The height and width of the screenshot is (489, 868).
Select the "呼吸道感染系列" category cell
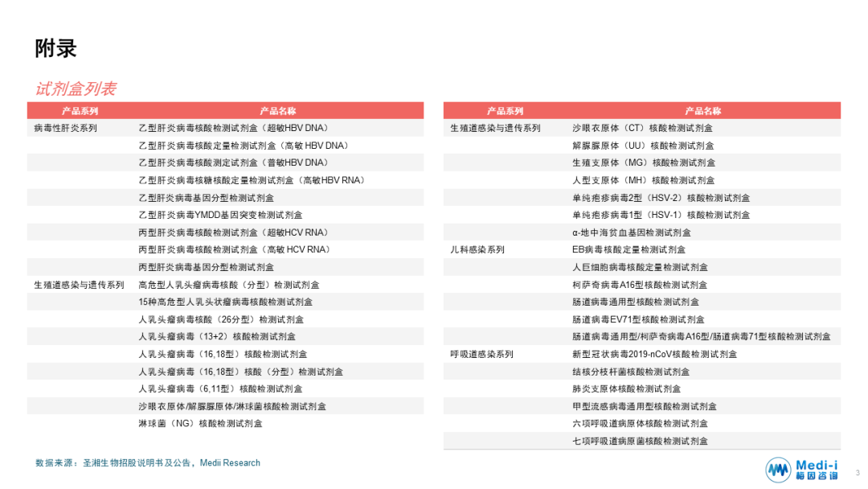482,355
